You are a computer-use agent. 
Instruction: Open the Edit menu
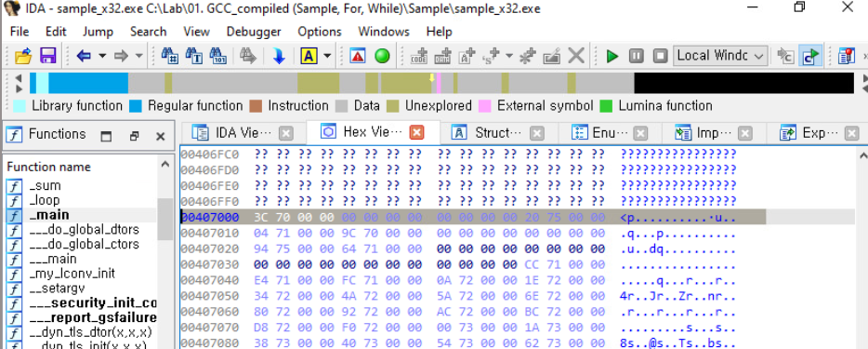coord(56,32)
